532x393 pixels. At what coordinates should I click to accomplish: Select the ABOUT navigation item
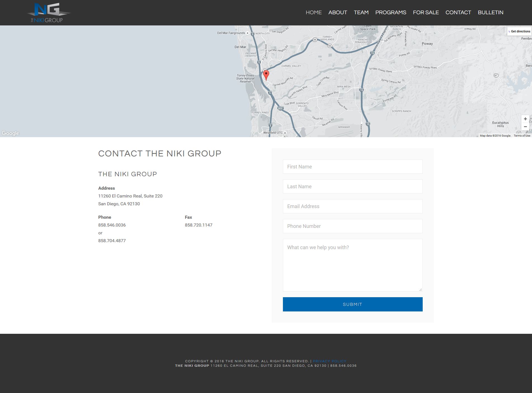(x=338, y=12)
